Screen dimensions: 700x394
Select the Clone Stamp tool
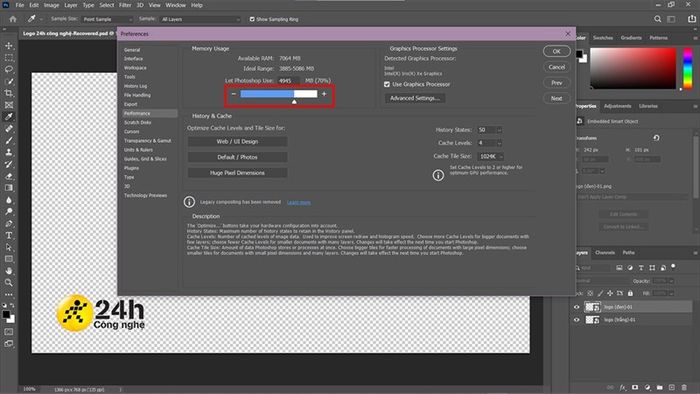9,152
